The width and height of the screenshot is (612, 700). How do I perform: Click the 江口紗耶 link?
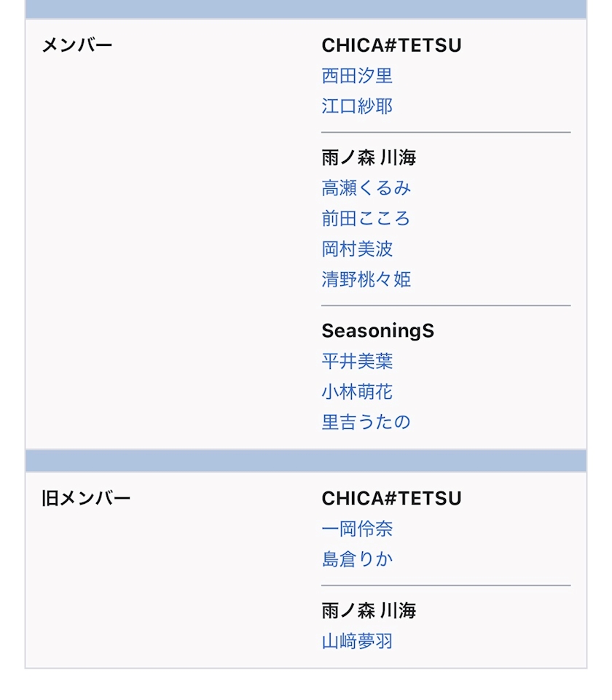click(x=357, y=106)
